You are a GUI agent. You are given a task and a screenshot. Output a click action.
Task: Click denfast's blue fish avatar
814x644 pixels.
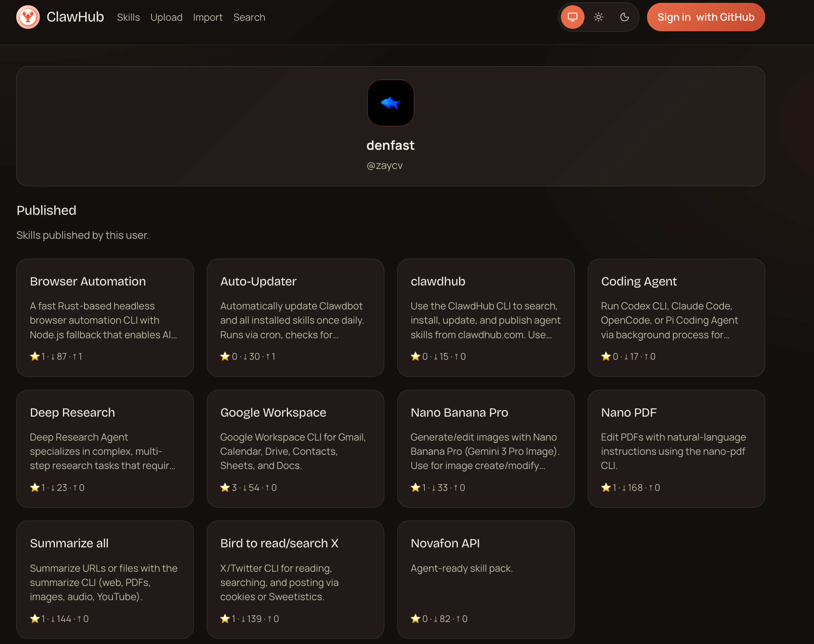point(390,103)
